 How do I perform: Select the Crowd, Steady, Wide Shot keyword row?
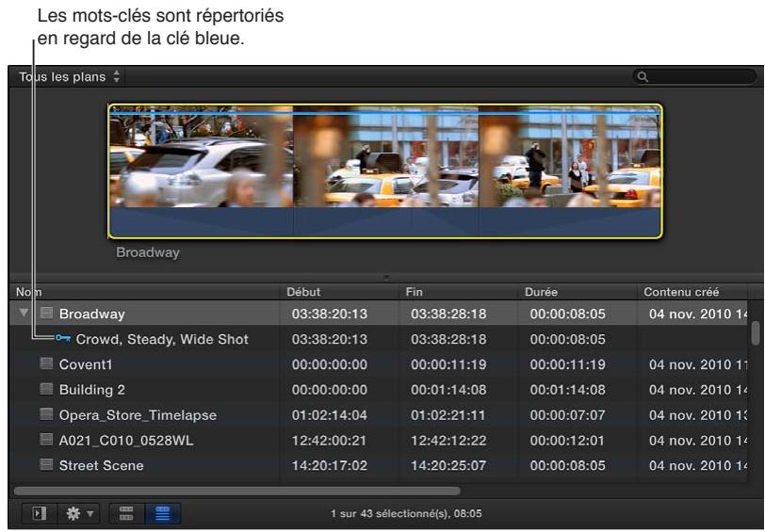pos(378,339)
